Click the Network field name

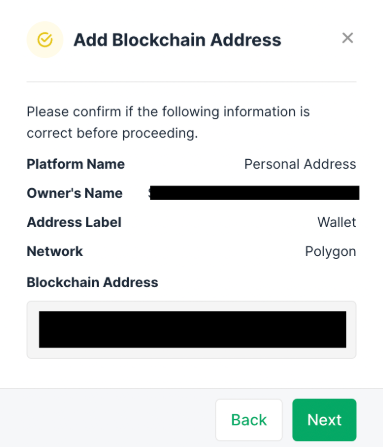click(55, 251)
